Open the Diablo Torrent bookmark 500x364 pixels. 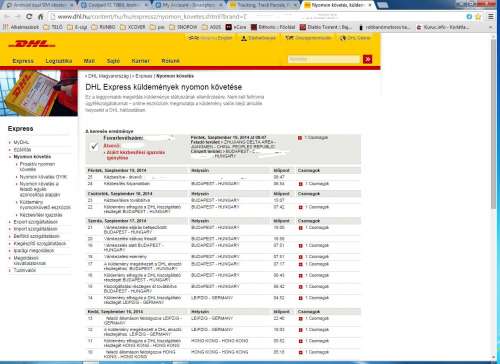point(325,27)
